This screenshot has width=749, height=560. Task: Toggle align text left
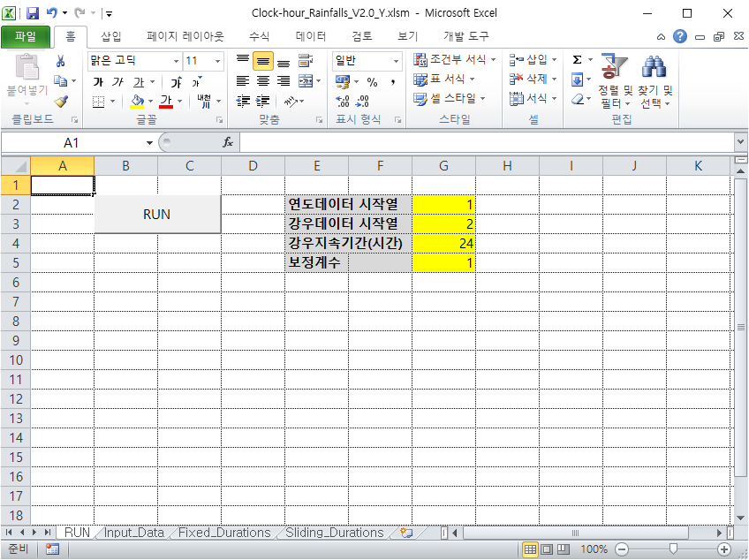click(243, 80)
